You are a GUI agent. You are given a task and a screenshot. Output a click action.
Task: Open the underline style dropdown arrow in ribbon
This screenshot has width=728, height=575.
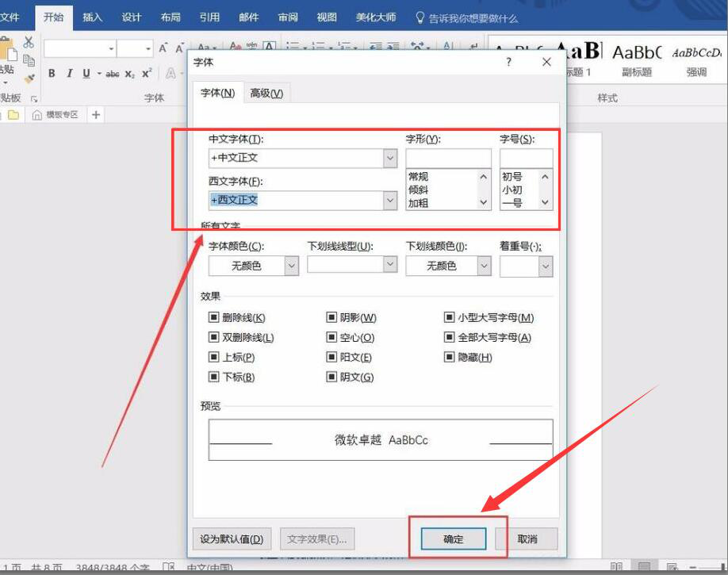click(99, 74)
